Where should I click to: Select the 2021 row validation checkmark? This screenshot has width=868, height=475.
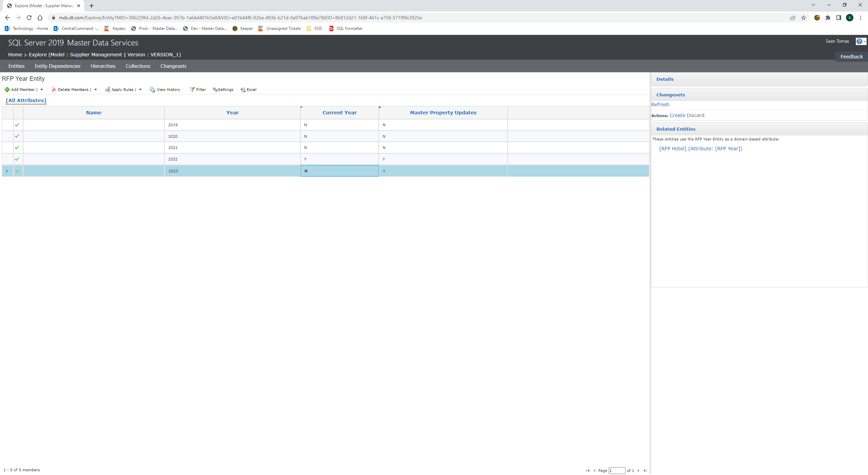point(17,148)
